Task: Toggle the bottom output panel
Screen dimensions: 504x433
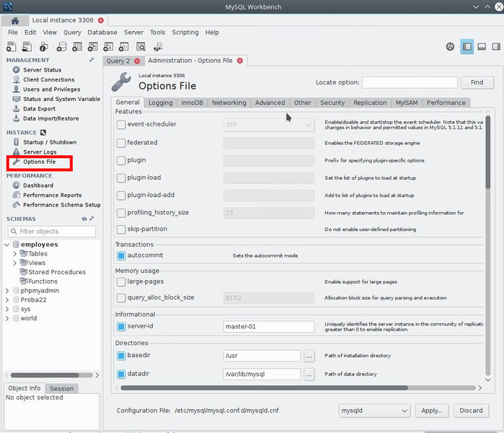Action: (482, 47)
